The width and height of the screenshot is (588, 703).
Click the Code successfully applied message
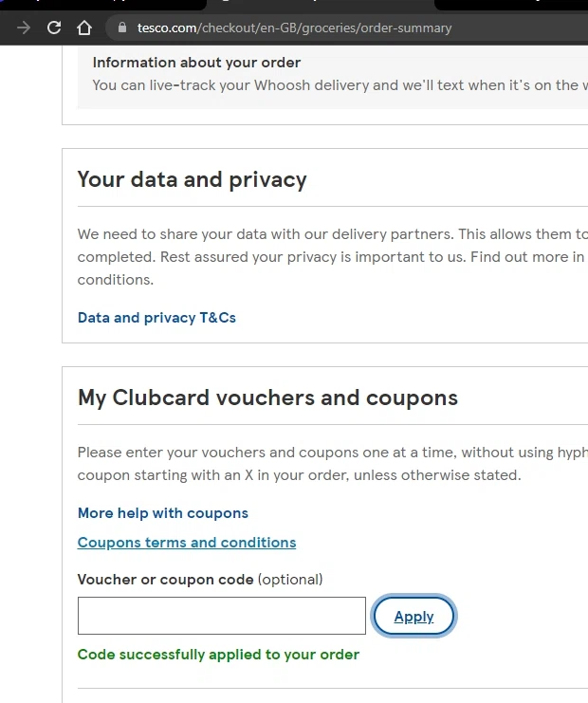[218, 655]
